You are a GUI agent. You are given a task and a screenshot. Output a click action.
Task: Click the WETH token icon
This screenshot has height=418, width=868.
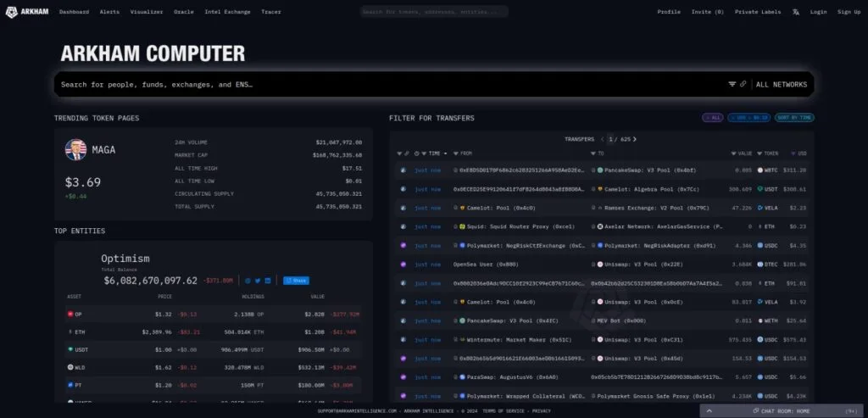(x=760, y=320)
